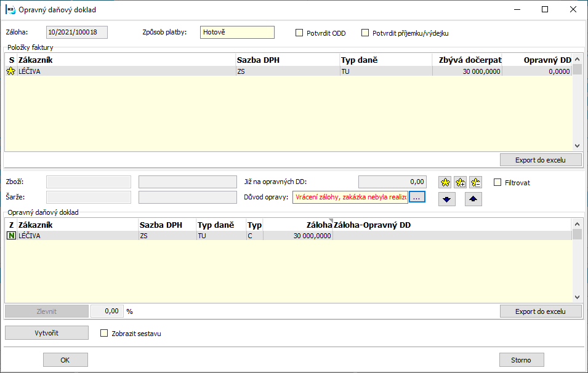Image resolution: width=588 pixels, height=373 pixels.
Task: Select LÉČIVA cell in Položky faktury grid
Action: pyautogui.click(x=126, y=71)
